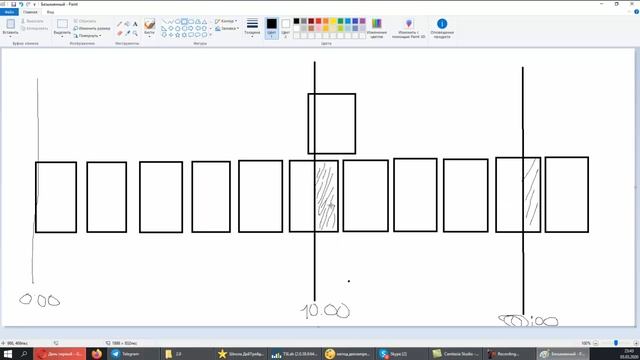Image resolution: width=640 pixels, height=360 pixels.
Task: Select the Text tool (A)
Action: [135, 24]
